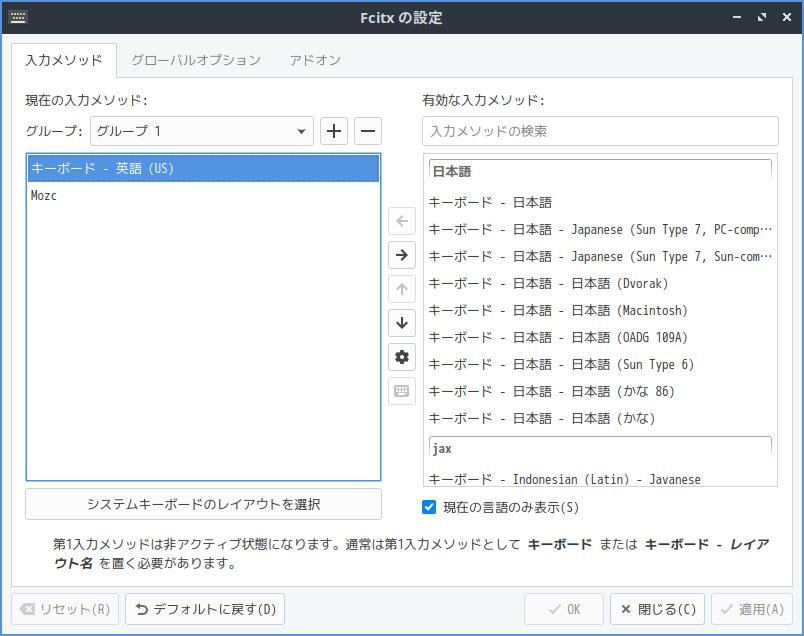Click the 入力メソッドの検索 search field
The width and height of the screenshot is (804, 636).
[x=600, y=130]
